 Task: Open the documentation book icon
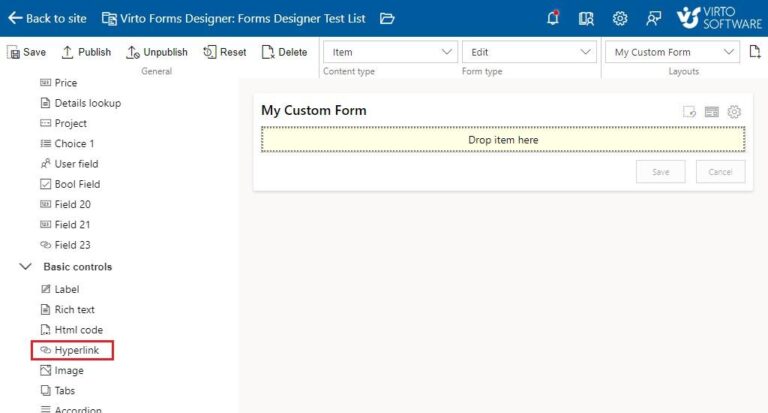tap(586, 18)
